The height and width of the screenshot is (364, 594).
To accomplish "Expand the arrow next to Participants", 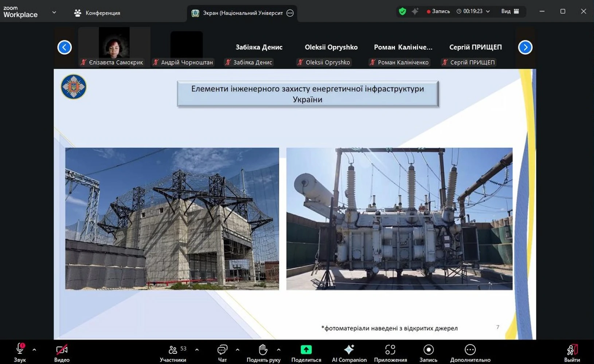I will (197, 350).
